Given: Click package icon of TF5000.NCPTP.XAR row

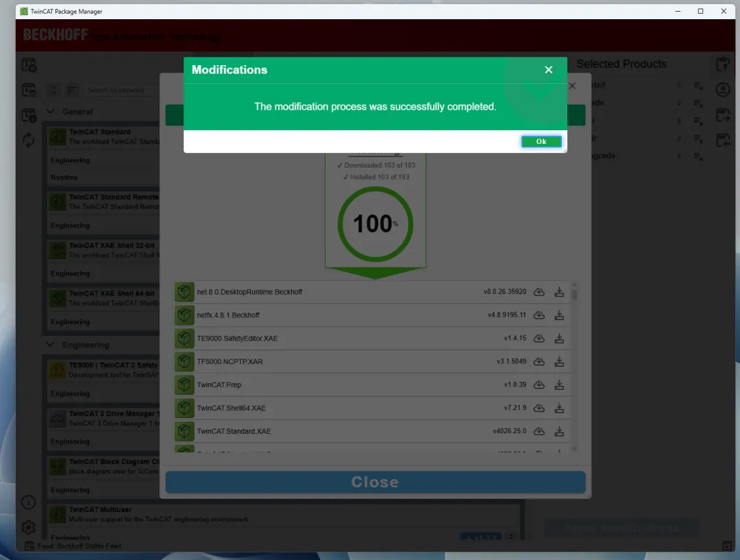Looking at the screenshot, I should pos(184,361).
